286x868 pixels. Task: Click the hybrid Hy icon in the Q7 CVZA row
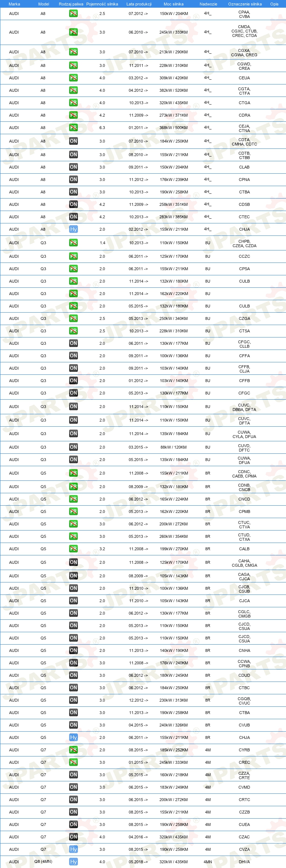click(74, 849)
